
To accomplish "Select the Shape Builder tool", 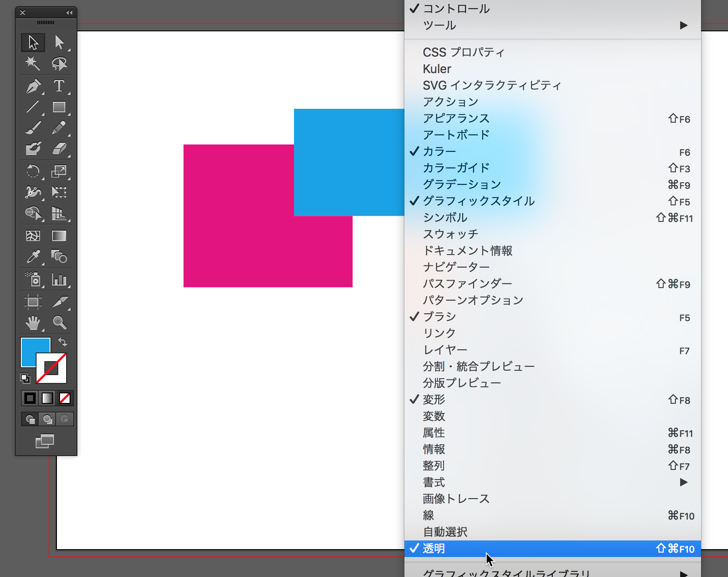I will coord(33,213).
